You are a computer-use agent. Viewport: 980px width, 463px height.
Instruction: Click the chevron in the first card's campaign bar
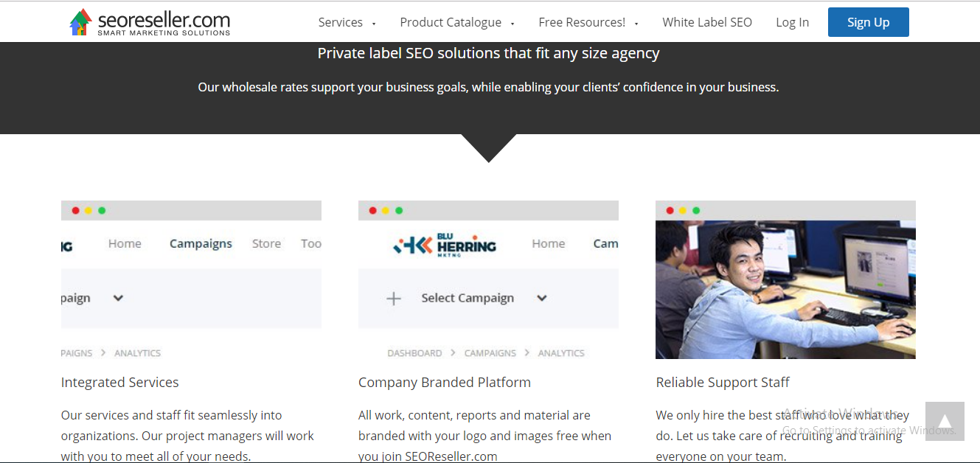118,298
